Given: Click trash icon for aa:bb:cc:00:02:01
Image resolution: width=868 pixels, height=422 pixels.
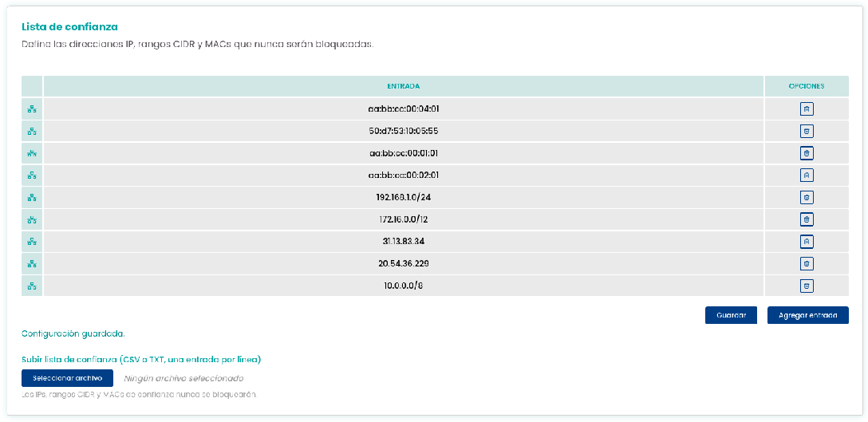Looking at the screenshot, I should pyautogui.click(x=807, y=175).
